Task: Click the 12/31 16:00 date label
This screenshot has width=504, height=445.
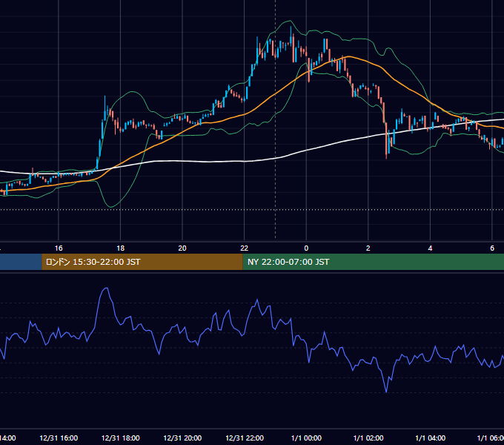Action: [59, 438]
